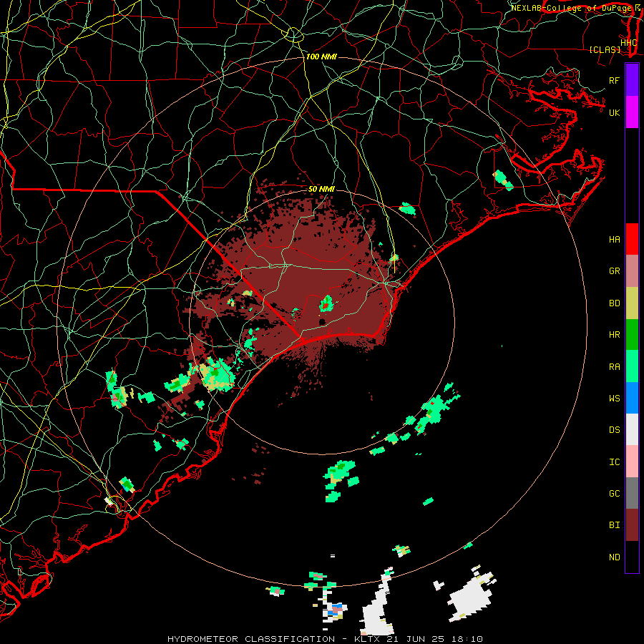Click the purple RF legend color swatch
The image size is (644, 644).
coord(632,80)
